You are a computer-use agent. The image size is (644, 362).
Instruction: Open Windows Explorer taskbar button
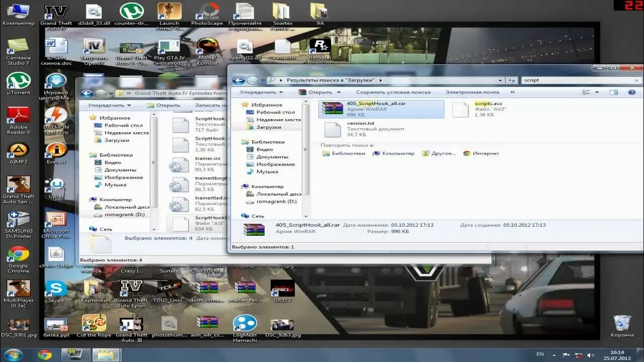pyautogui.click(x=105, y=355)
